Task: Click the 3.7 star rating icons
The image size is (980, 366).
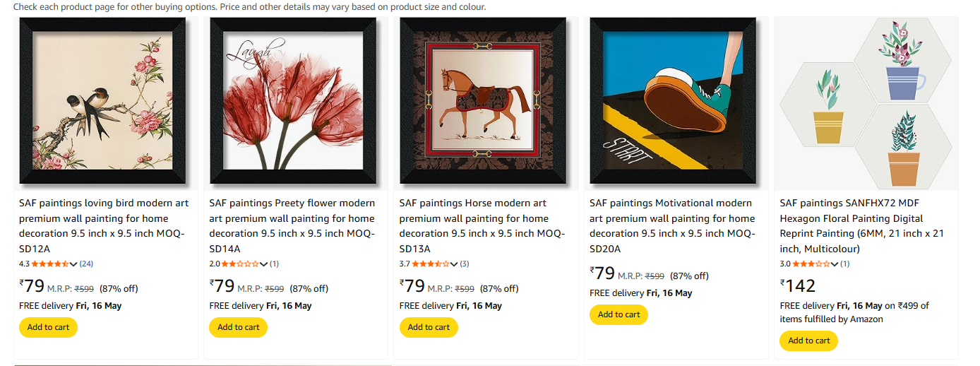Action: pos(431,264)
